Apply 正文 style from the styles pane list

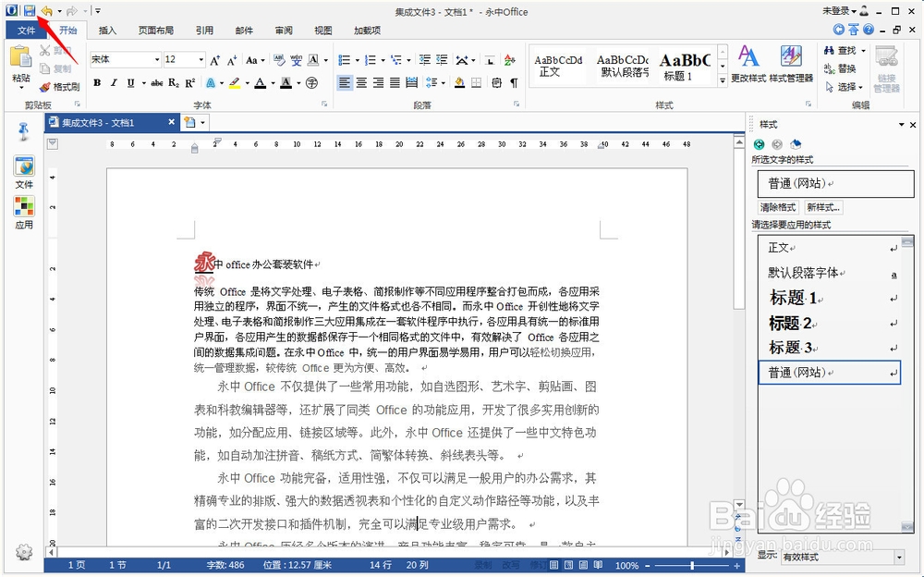830,248
